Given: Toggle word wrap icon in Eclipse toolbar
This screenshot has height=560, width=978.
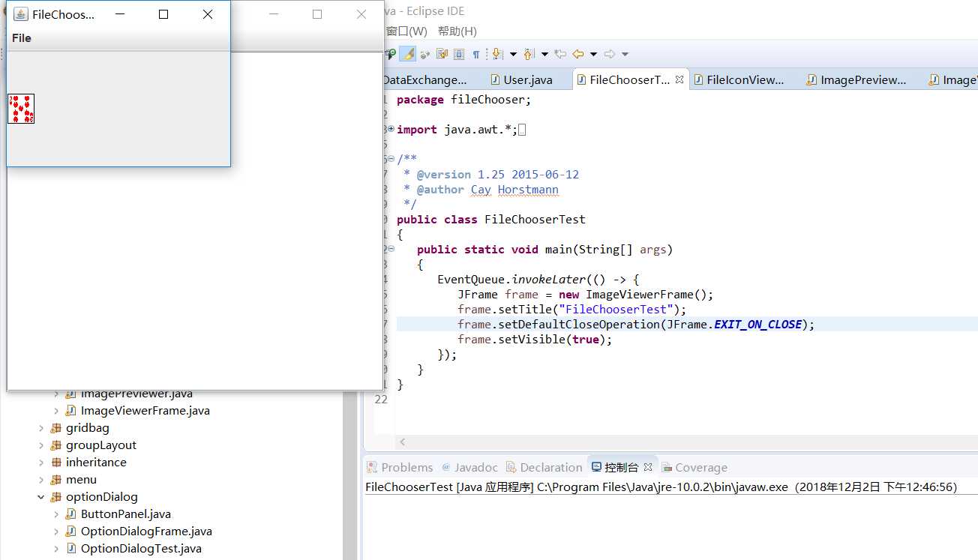Looking at the screenshot, I should 442,54.
